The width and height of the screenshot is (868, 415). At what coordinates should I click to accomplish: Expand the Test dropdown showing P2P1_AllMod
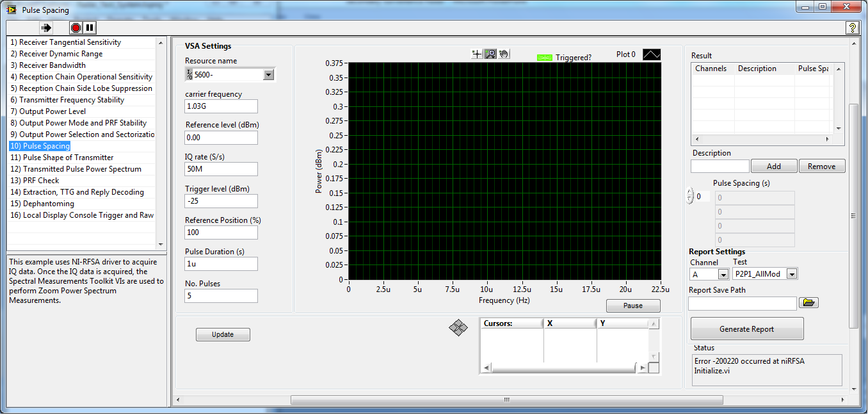tap(792, 273)
